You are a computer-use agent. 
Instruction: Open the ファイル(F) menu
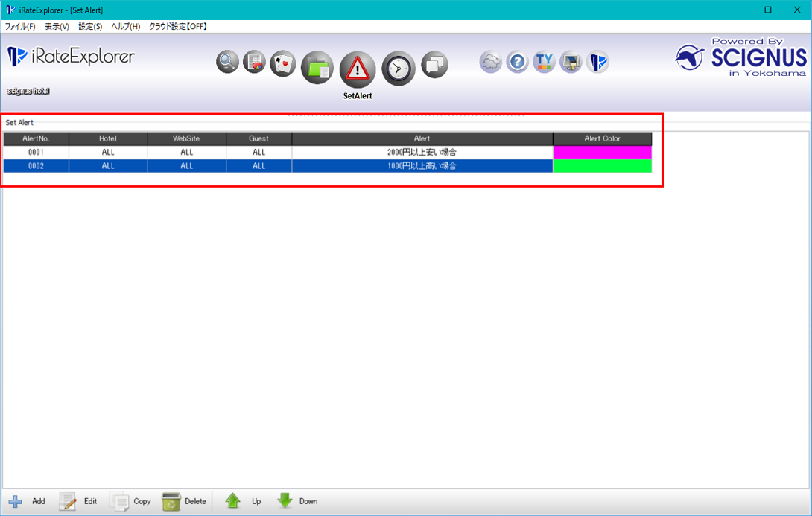(x=20, y=26)
